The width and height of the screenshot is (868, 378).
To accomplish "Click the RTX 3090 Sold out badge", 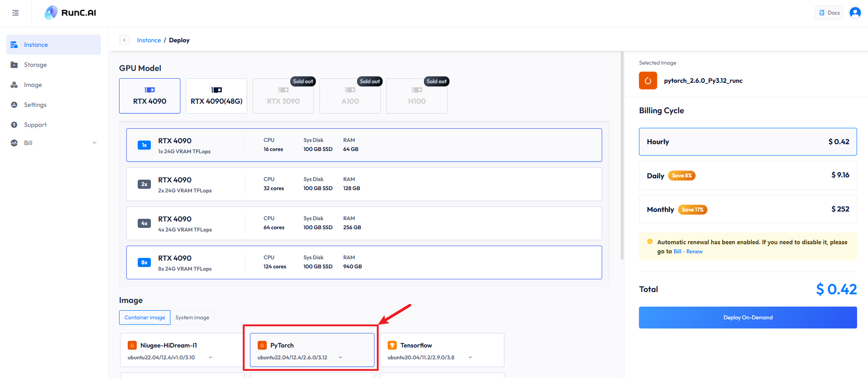I will pyautogui.click(x=303, y=81).
